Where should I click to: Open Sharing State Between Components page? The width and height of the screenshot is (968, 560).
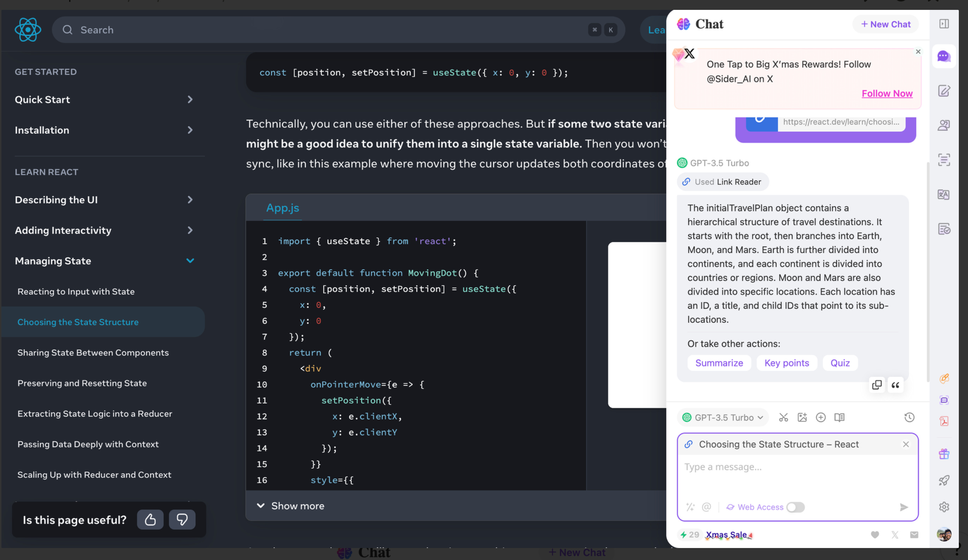pyautogui.click(x=93, y=352)
